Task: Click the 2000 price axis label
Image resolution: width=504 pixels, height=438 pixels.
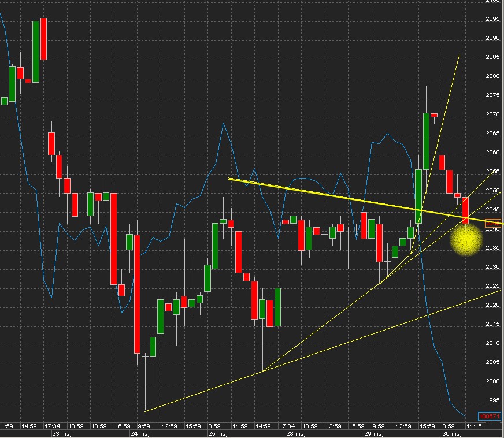Action: coord(492,381)
